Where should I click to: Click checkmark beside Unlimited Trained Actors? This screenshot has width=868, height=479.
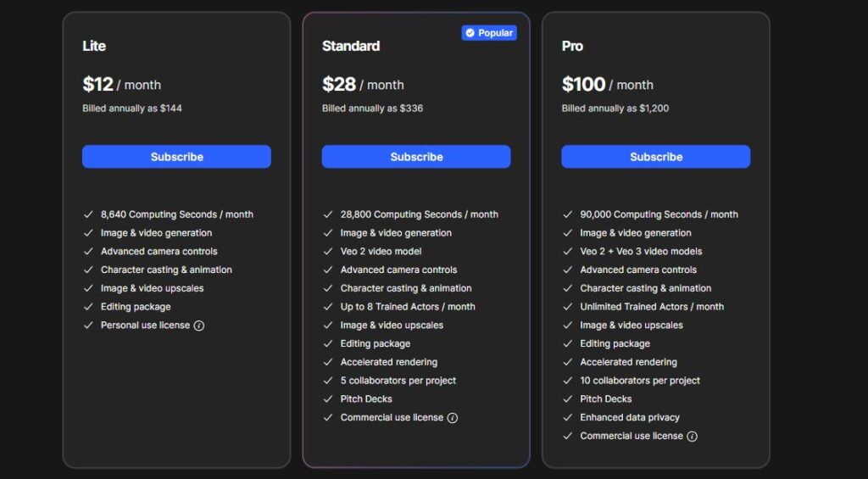tap(567, 307)
